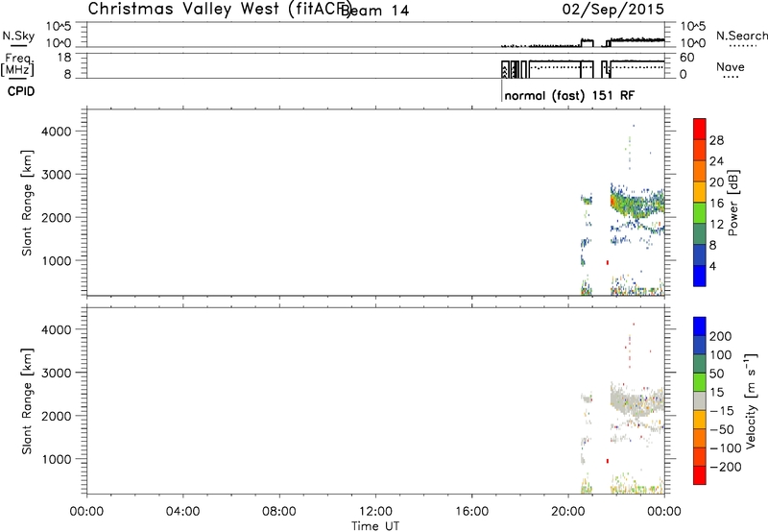The width and height of the screenshot is (768, 532).
Task: Click the frequency axis value "18"
Action: tap(64, 58)
